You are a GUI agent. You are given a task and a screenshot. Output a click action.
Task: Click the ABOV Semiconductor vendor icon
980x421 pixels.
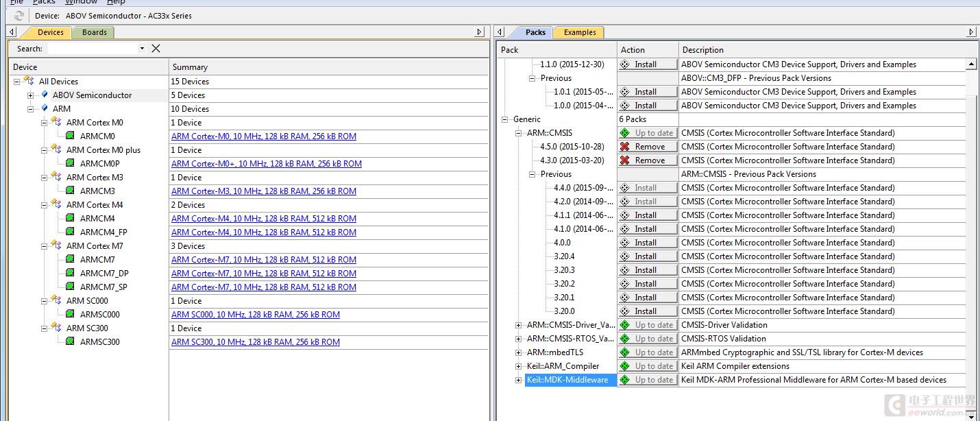tap(45, 95)
